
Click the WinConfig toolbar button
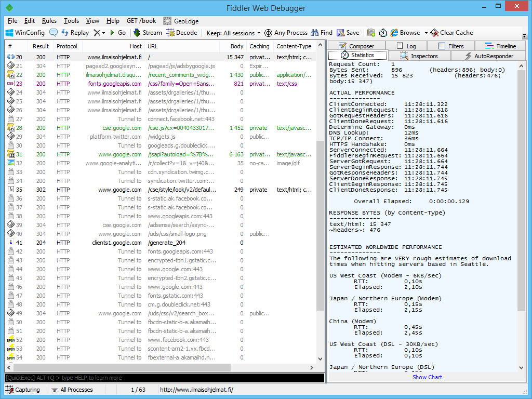coord(25,33)
